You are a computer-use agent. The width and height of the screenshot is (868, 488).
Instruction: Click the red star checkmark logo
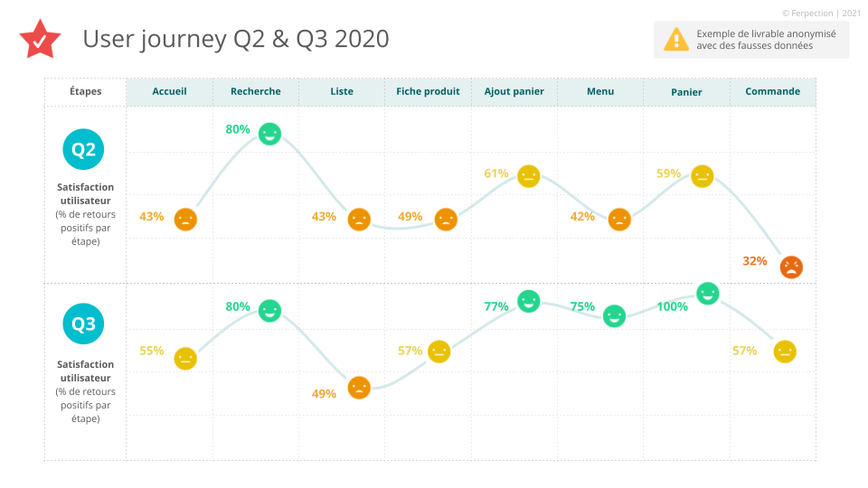pos(40,39)
